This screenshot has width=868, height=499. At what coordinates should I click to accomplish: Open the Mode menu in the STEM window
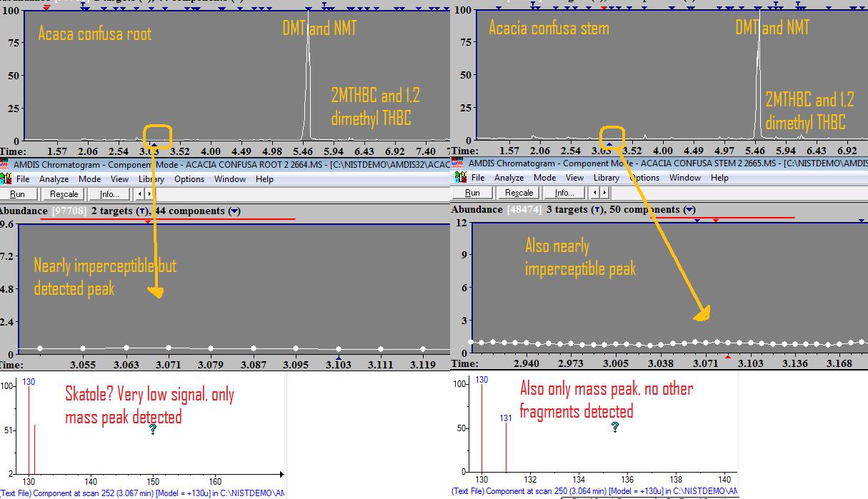[544, 178]
